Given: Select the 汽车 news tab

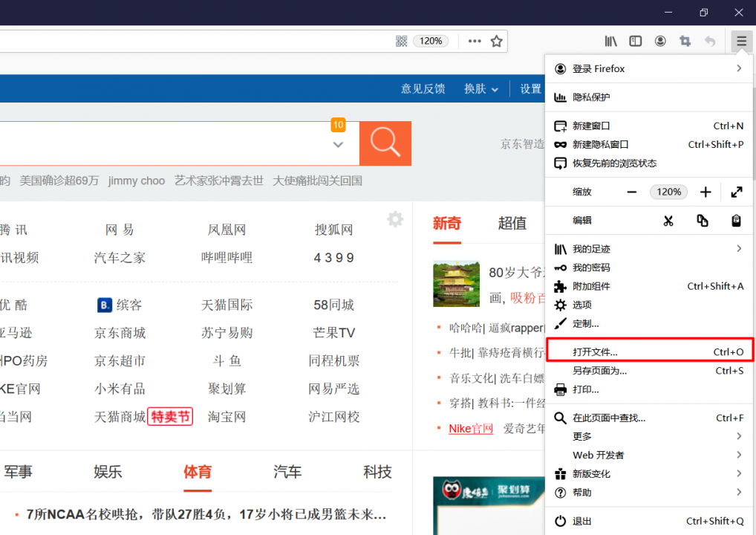Looking at the screenshot, I should point(287,472).
